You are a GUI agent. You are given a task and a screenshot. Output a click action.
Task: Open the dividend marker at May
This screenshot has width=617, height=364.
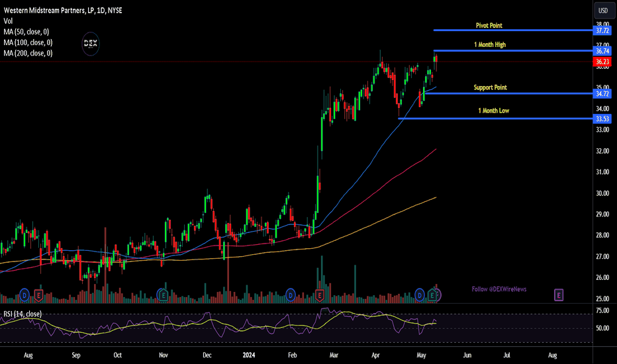(420, 295)
